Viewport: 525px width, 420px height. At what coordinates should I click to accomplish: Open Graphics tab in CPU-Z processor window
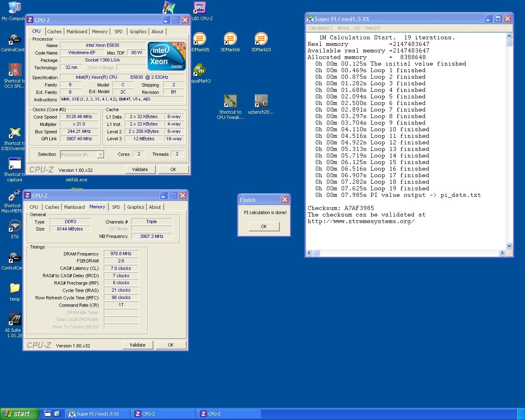click(138, 32)
